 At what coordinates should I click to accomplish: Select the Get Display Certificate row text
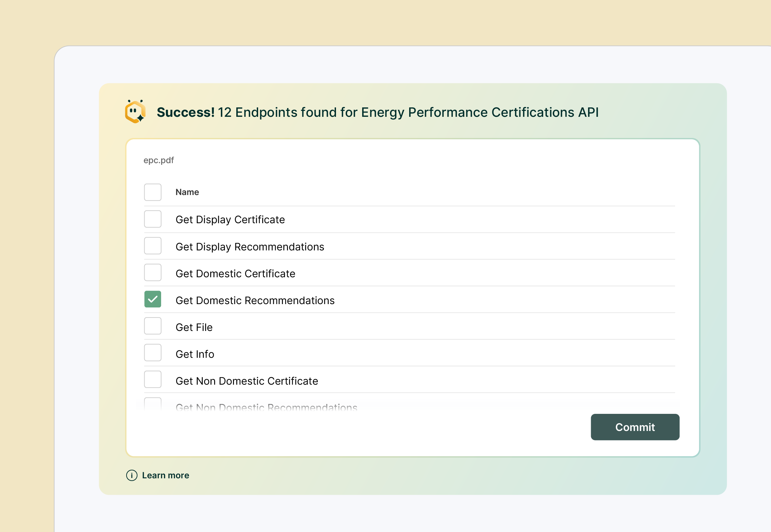click(230, 220)
